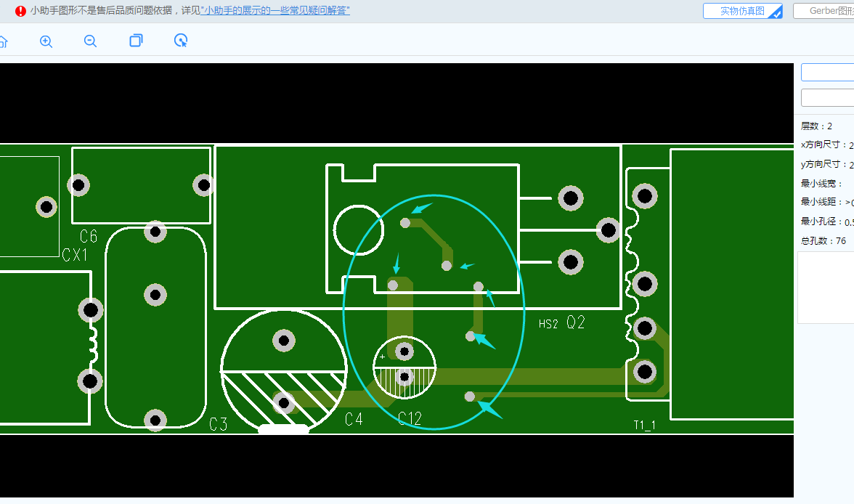The height and width of the screenshot is (504, 854).
Task: Click the overlapping squares layer icon
Action: click(x=136, y=41)
